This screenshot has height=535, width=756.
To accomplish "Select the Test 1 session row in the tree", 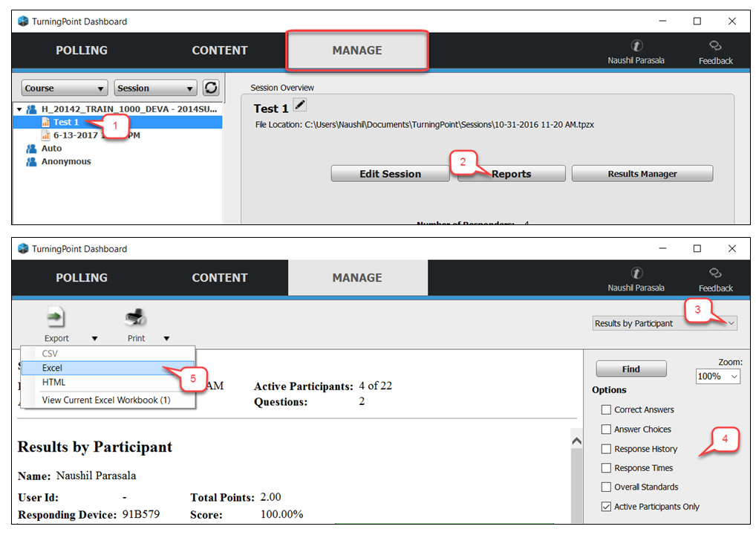I will tap(117, 122).
